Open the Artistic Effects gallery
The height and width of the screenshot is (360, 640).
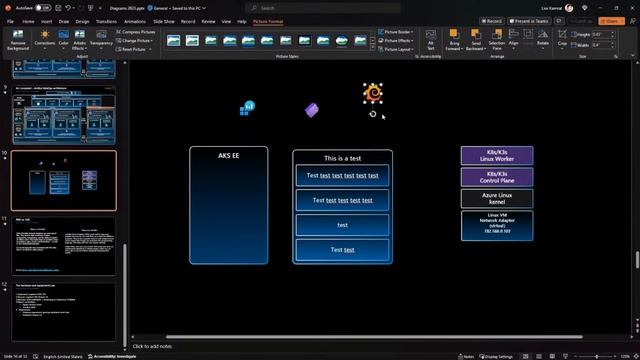point(80,40)
